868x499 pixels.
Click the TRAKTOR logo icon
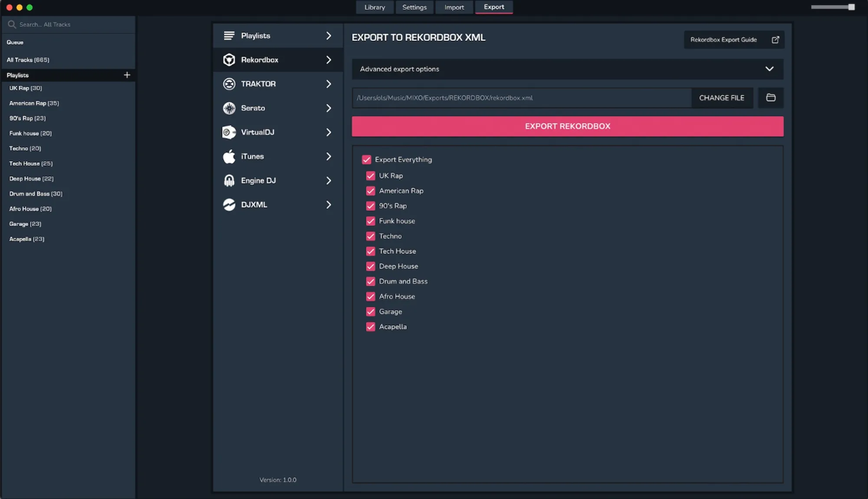coord(229,84)
